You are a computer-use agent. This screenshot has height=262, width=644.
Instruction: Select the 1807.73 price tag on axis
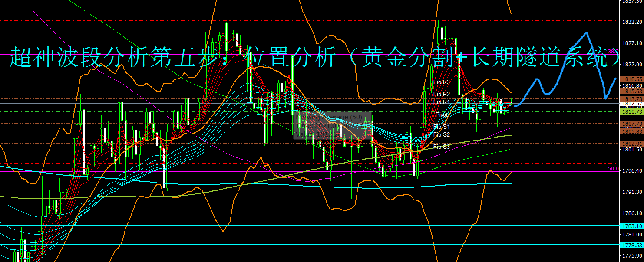pyautogui.click(x=632, y=124)
